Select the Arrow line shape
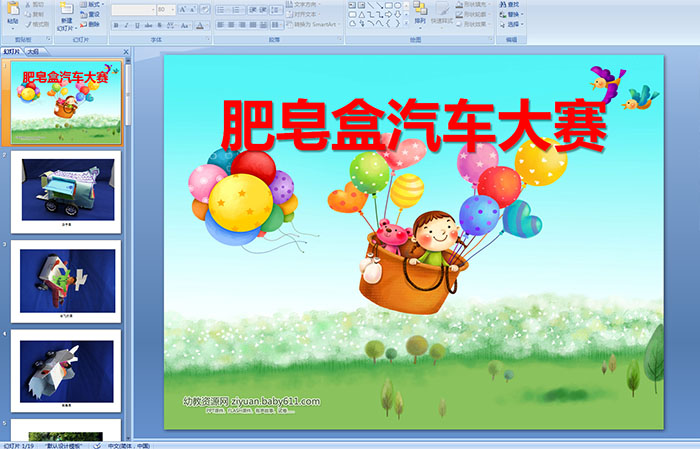This screenshot has width=700, height=449. pos(379,5)
